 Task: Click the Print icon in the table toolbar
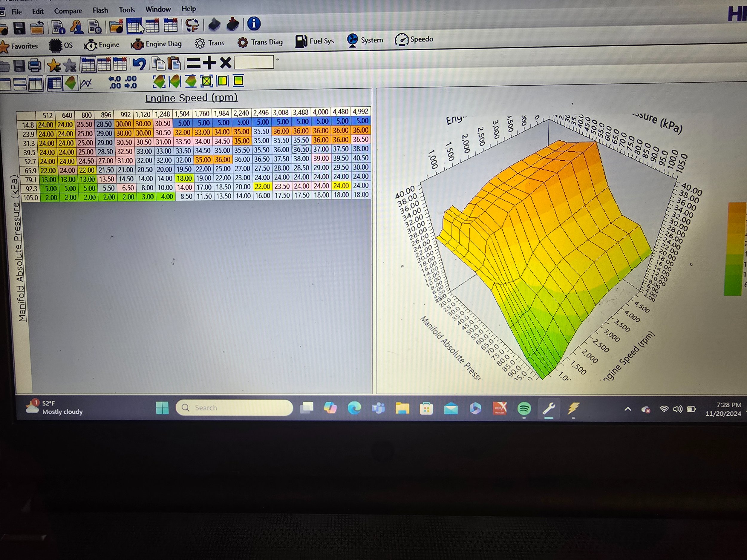(34, 65)
